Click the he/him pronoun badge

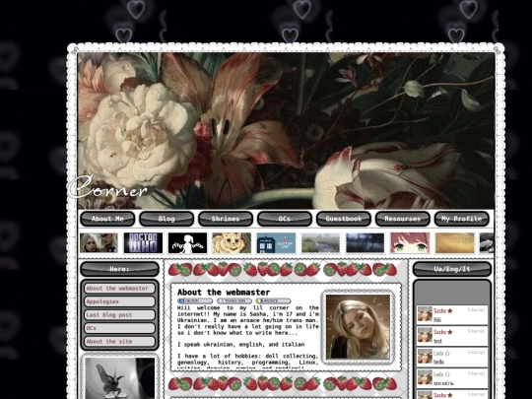pyautogui.click(x=195, y=300)
